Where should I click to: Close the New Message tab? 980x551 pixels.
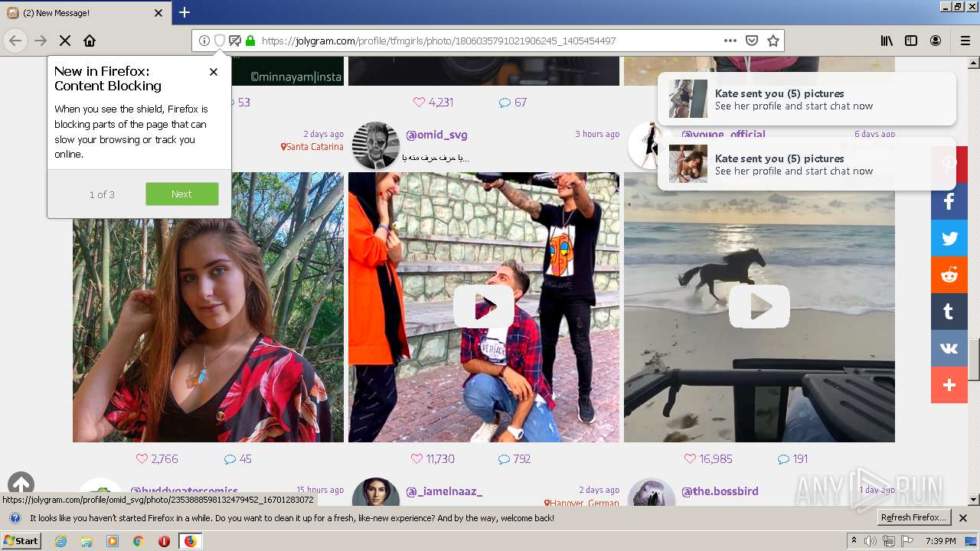click(158, 13)
